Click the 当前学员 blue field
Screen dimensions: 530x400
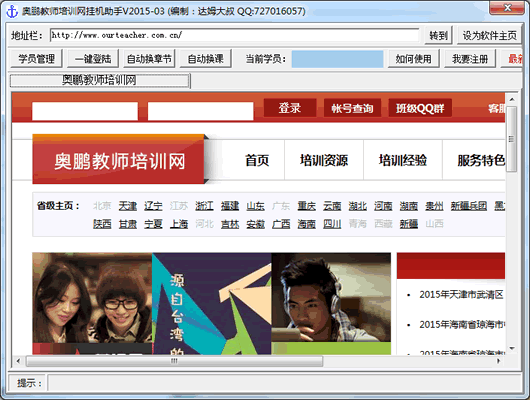(337, 59)
